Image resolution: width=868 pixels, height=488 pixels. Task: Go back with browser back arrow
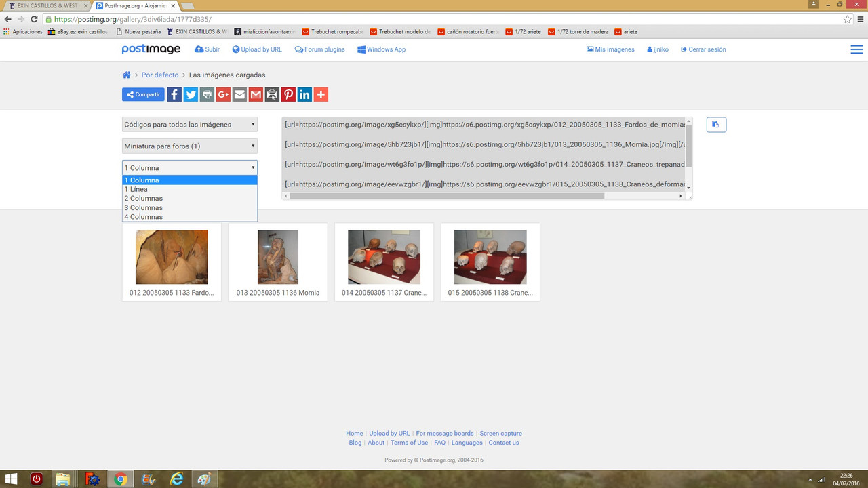7,20
